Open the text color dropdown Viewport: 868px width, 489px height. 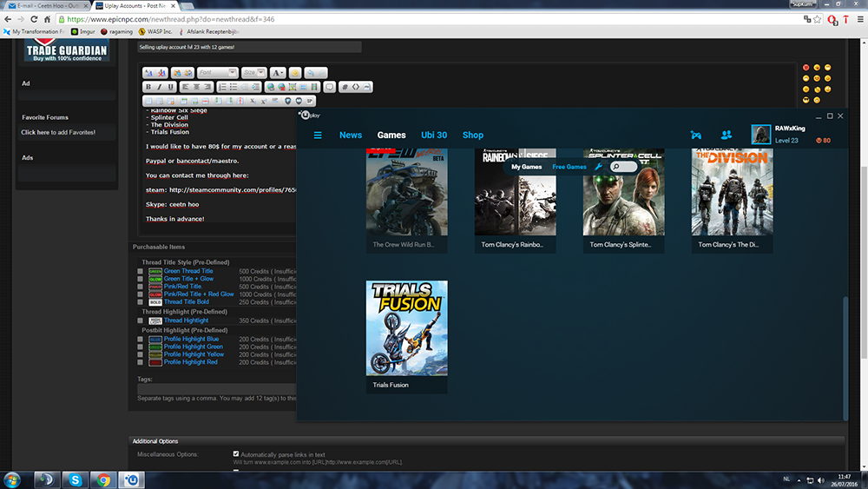[x=278, y=73]
